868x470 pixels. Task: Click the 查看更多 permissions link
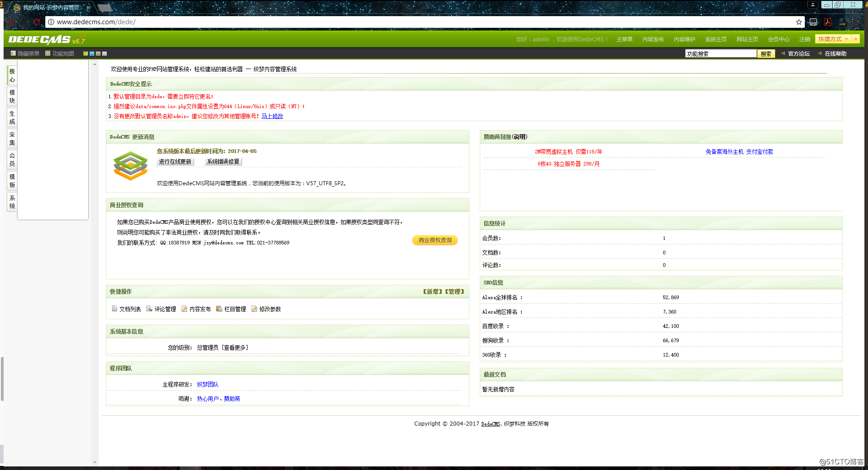point(235,348)
